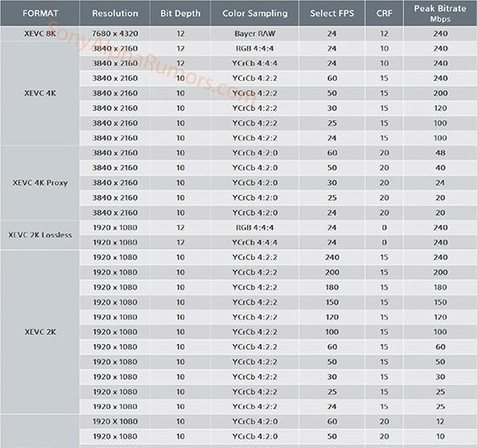Click the Peak Bitrate Mbps header
This screenshot has width=477, height=448.
(440, 13)
